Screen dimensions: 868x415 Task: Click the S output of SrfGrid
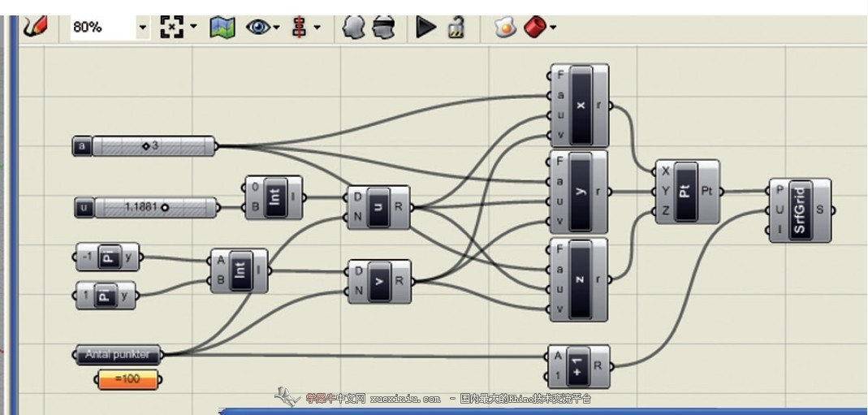[x=820, y=210]
